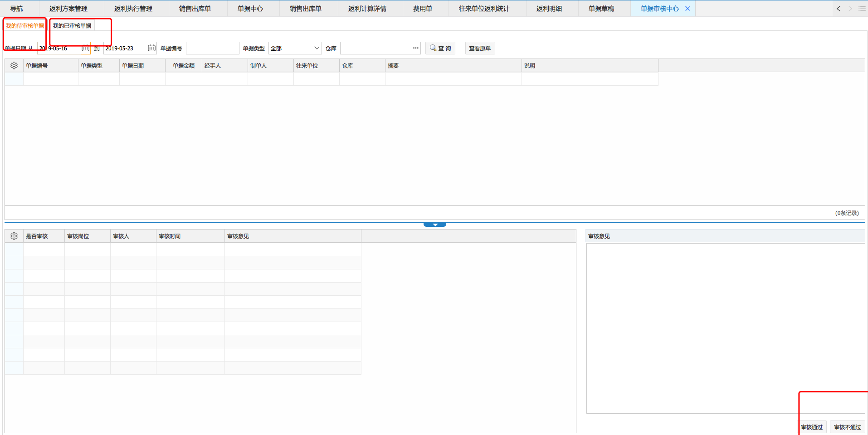Open the 返利方案管理 tab
The height and width of the screenshot is (435, 868).
coord(68,9)
